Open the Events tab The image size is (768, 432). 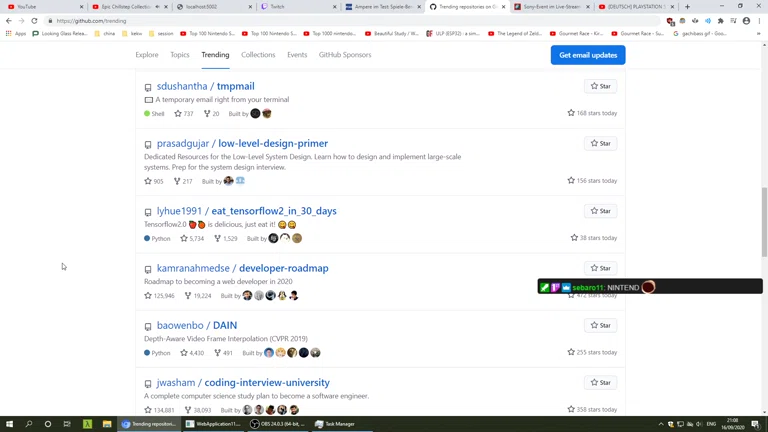coord(297,55)
